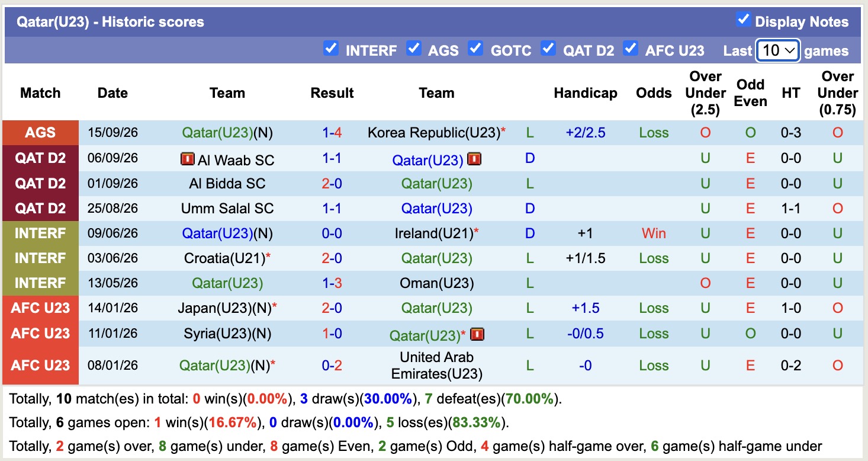The height and width of the screenshot is (461, 868).
Task: Uncheck the AGS competition filter checkbox
Action: pyautogui.click(x=414, y=49)
